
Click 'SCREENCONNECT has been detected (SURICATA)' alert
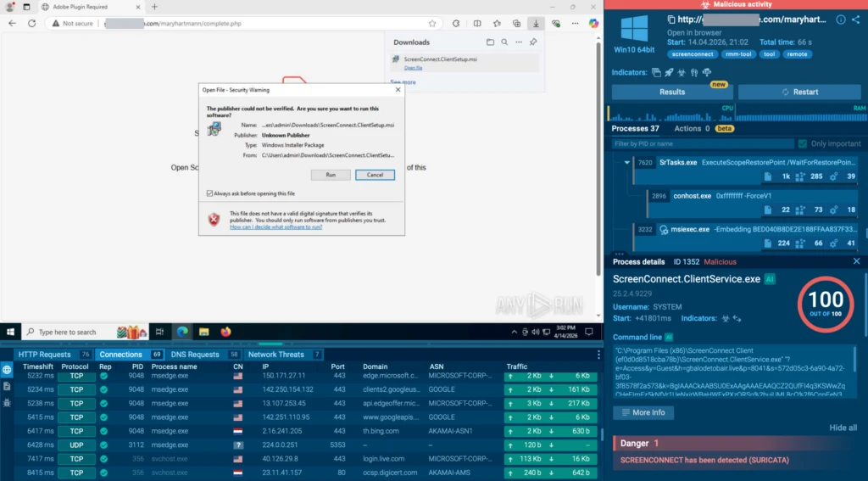(704, 460)
